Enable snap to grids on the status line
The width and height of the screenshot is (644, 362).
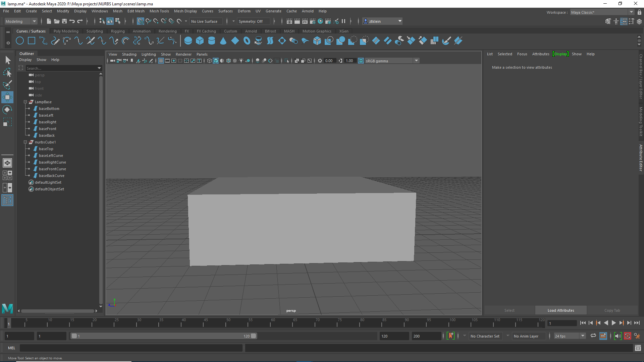[141, 21]
